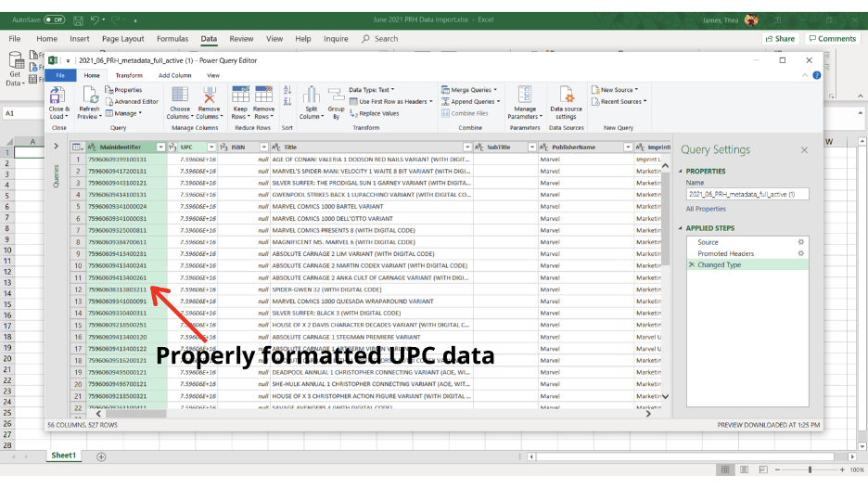
Task: Click the Choose Columns icon
Action: coord(180,96)
